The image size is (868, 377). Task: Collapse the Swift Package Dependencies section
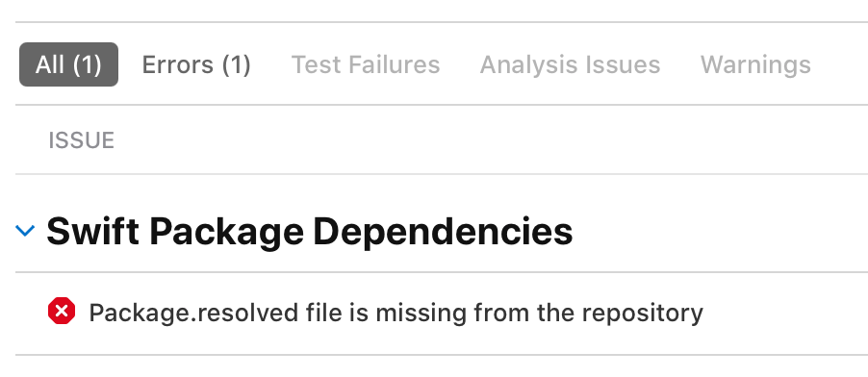tap(25, 230)
